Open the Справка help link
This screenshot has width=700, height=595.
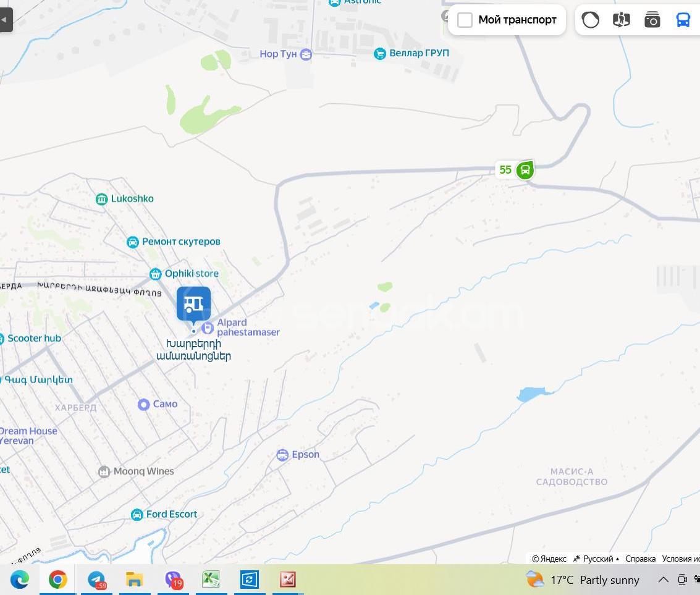[640, 559]
